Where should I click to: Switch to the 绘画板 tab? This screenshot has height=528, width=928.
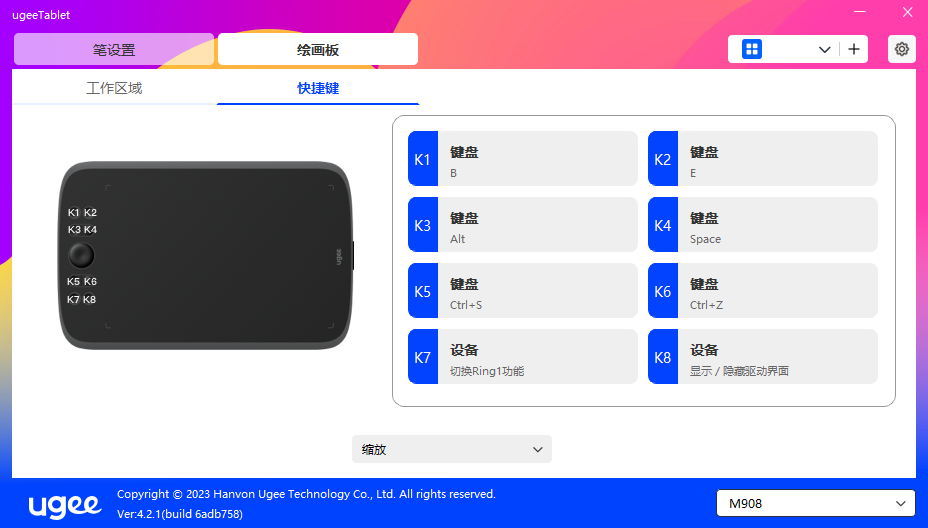click(318, 49)
